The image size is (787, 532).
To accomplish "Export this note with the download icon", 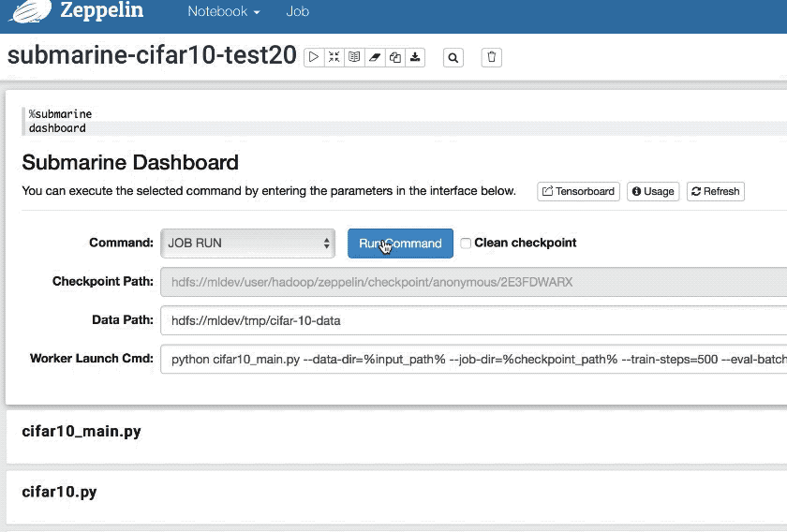I will pyautogui.click(x=415, y=57).
